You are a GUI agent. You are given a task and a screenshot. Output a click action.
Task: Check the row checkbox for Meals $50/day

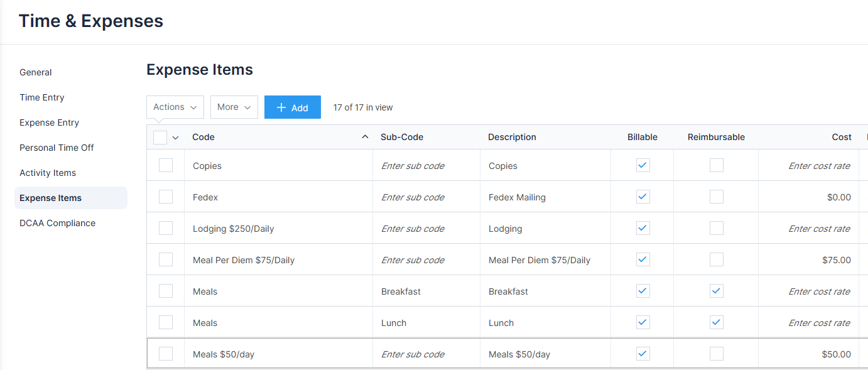click(x=166, y=353)
